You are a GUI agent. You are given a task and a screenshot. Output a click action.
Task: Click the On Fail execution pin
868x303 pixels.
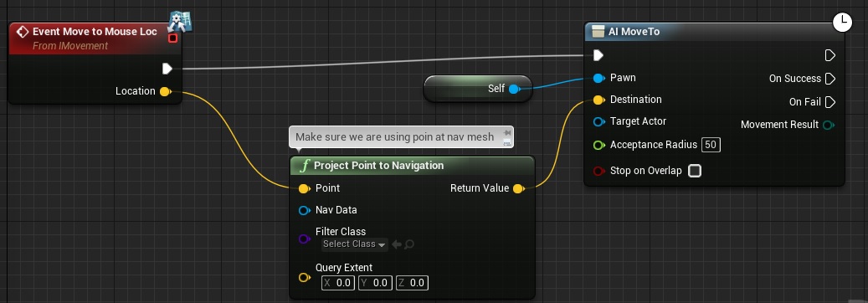(x=829, y=102)
